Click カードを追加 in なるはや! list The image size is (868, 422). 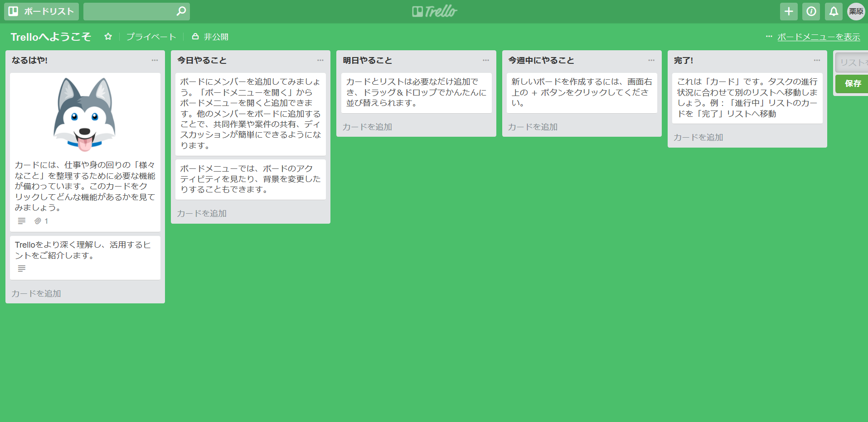tap(36, 293)
